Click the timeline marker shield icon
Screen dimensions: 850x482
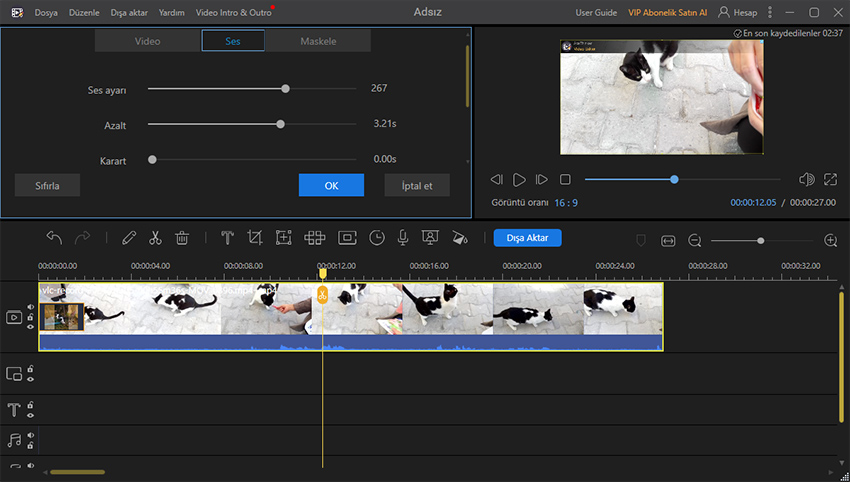(641, 240)
